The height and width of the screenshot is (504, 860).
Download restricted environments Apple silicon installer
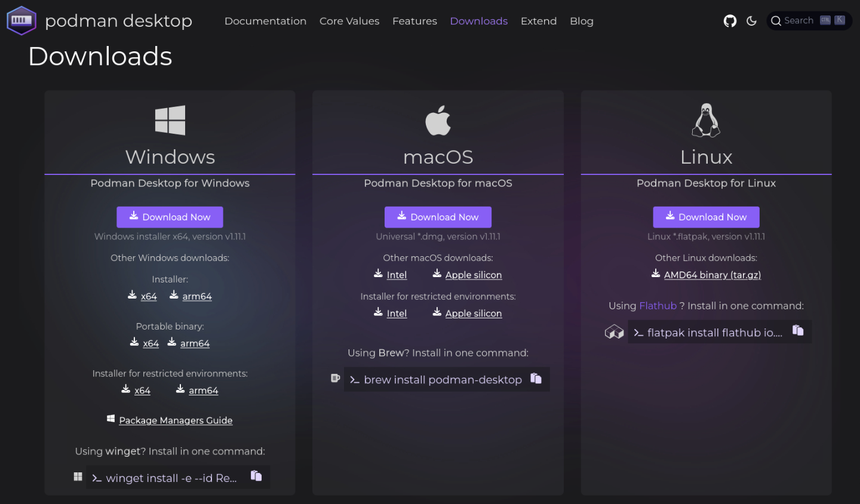pos(474,314)
